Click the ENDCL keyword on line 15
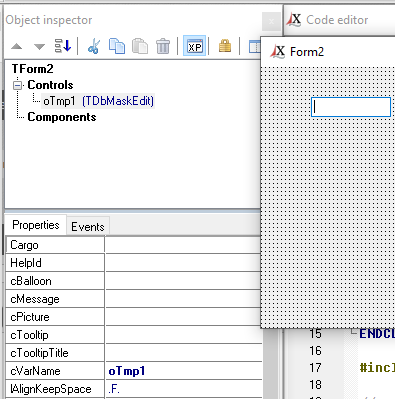This screenshot has height=399, width=395. pyautogui.click(x=377, y=334)
